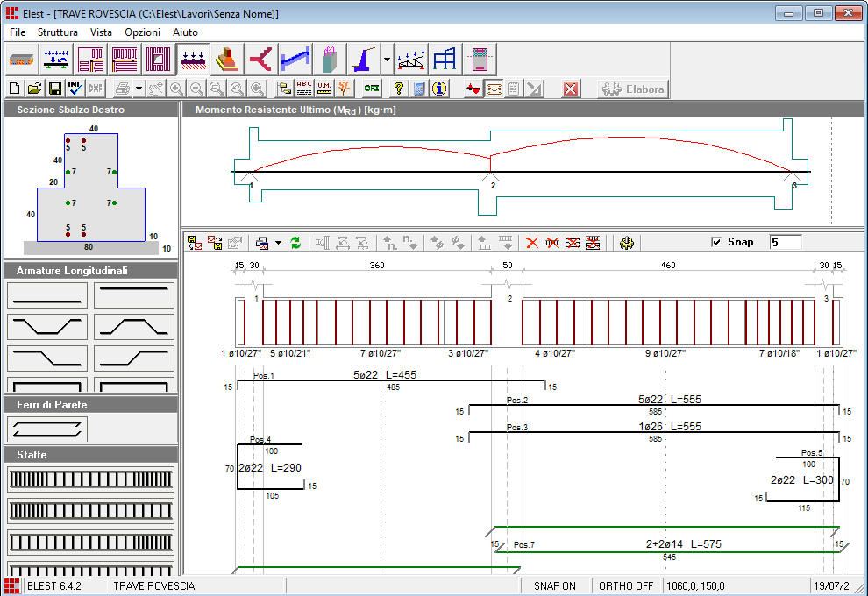Open the units of measure (U.M.) settings
868x596 pixels.
[324, 89]
